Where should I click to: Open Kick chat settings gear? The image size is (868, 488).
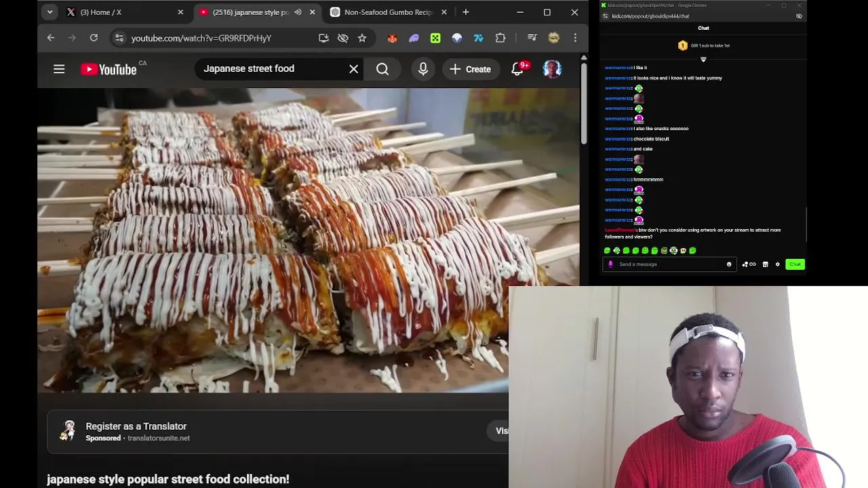778,264
